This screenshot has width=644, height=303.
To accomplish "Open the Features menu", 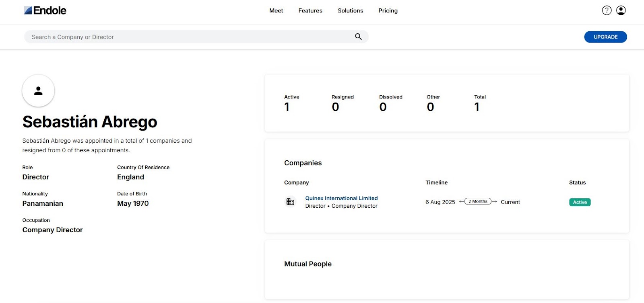I will coord(310,11).
